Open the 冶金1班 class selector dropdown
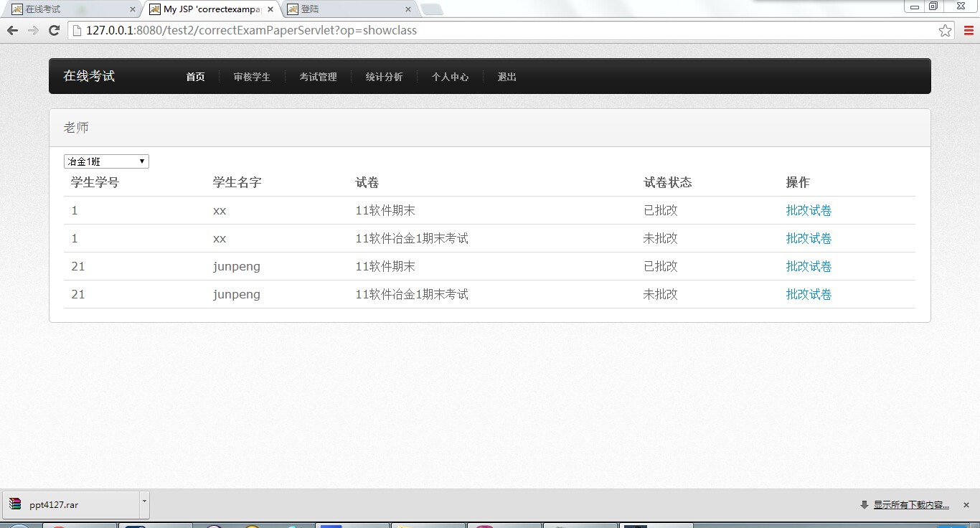Viewport: 980px width, 528px height. (x=100, y=161)
